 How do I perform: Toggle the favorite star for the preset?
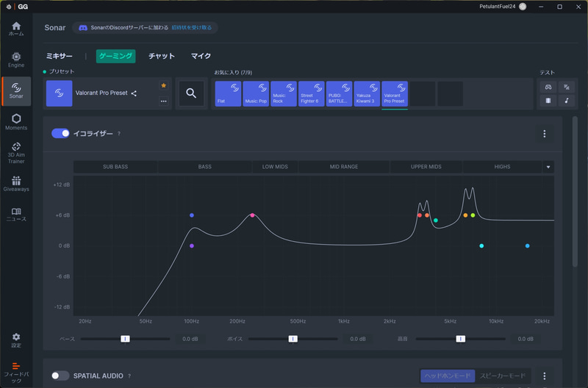click(163, 85)
